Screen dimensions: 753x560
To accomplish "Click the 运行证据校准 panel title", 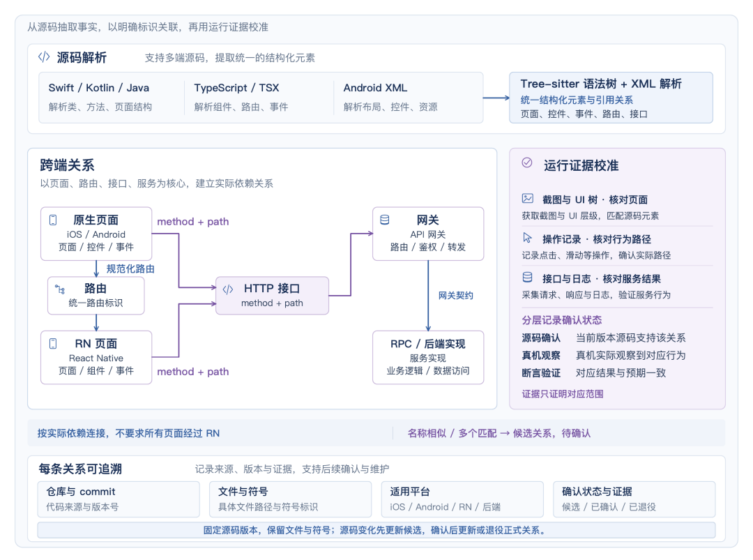I will pos(581,166).
